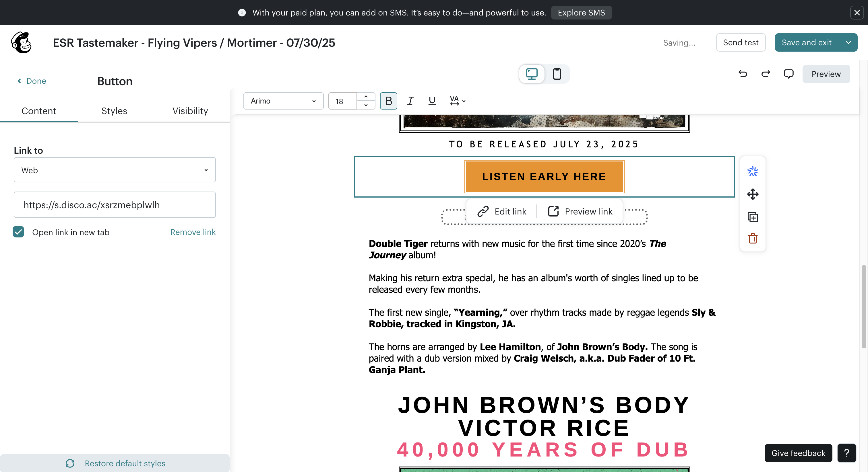
Task: Decrease font size with down arrow
Action: (x=366, y=105)
